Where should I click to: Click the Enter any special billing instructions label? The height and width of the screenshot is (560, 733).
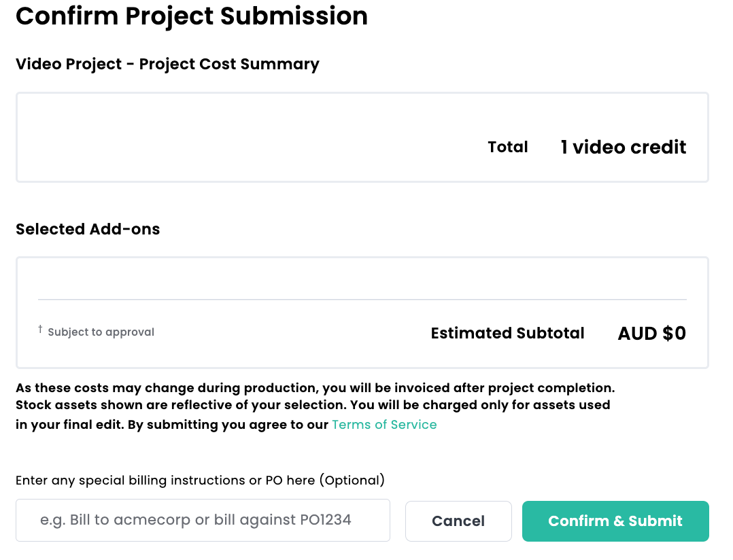200,480
